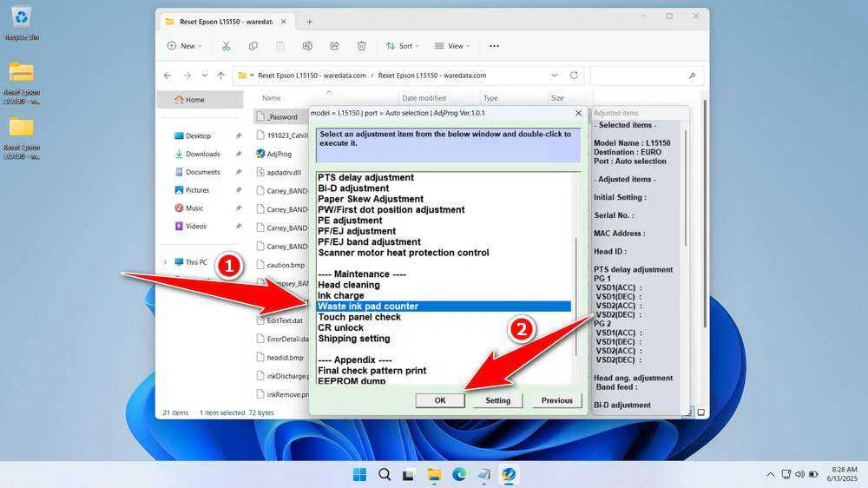Screen dimensions: 868x488
Task: Click the Share icon in Explorer toolbar
Action: pos(335,46)
